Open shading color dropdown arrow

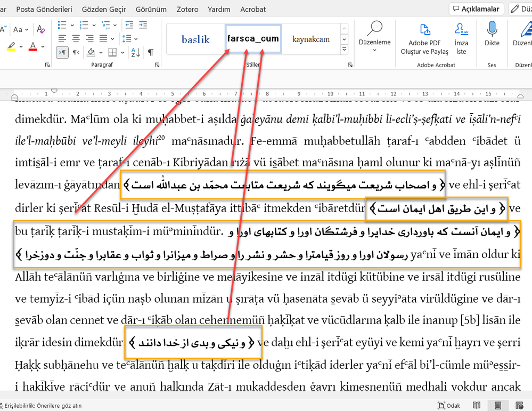pos(101,53)
